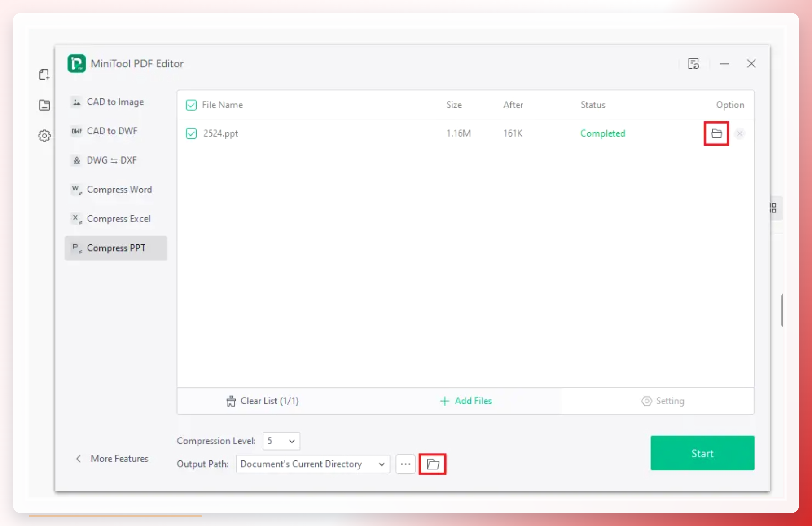
Task: Select CAD to DWF in sidebar
Action: [x=116, y=131]
